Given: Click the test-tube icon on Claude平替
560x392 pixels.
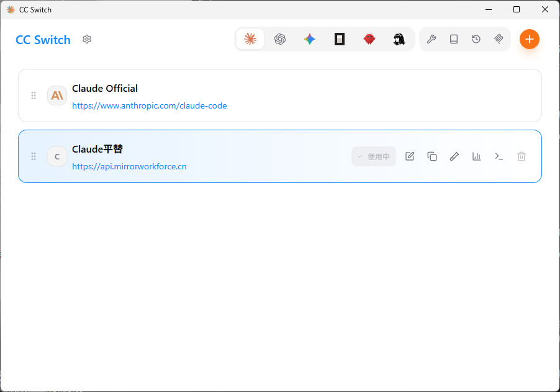Looking at the screenshot, I should [x=454, y=156].
